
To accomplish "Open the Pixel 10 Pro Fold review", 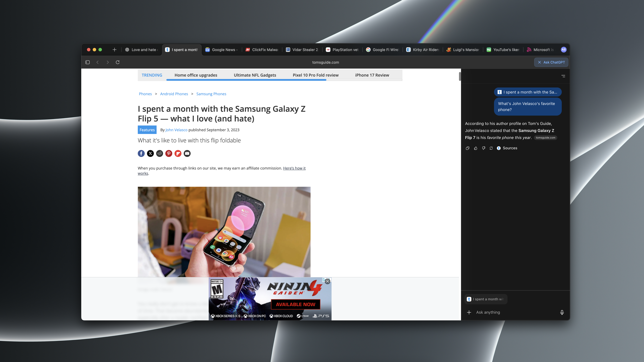I will click(315, 75).
